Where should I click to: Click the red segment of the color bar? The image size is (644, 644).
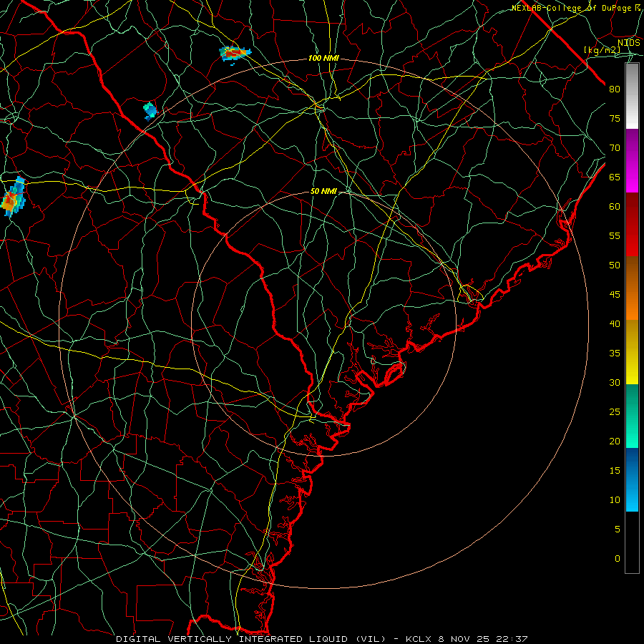[x=632, y=225]
